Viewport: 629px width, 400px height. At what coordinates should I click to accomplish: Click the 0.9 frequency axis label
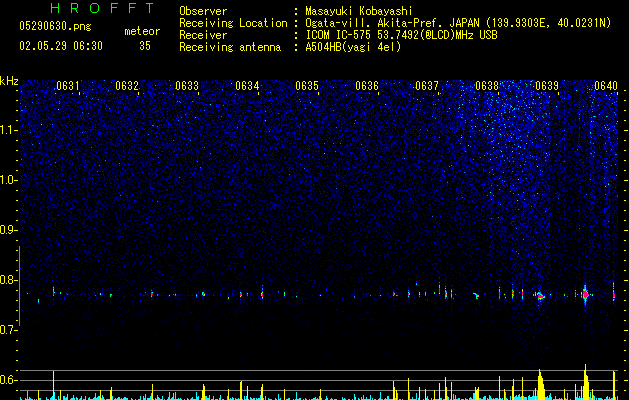[9, 230]
